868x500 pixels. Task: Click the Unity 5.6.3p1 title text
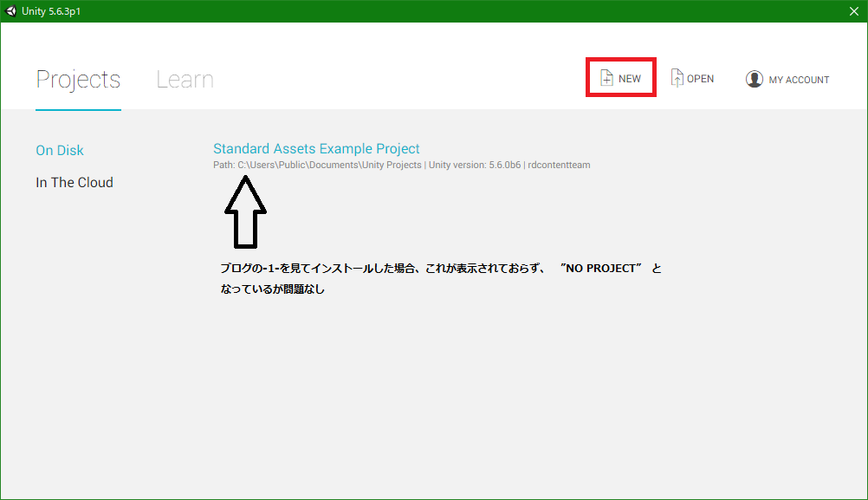(x=51, y=11)
